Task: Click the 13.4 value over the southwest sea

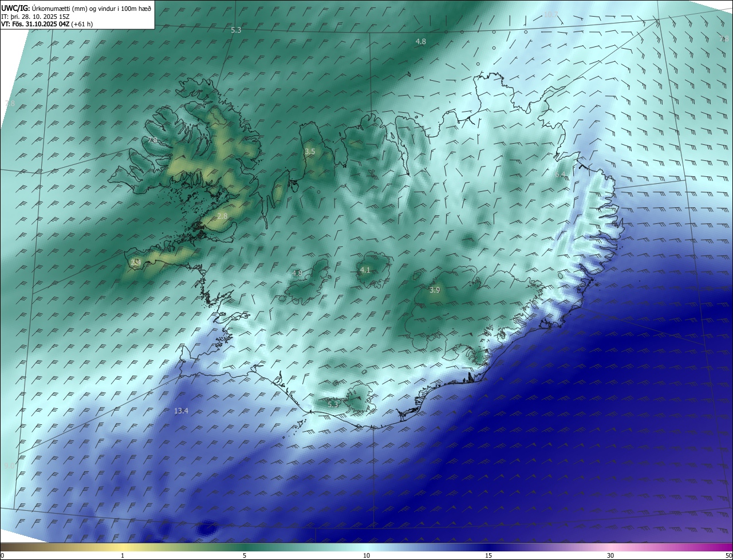Action: [181, 411]
